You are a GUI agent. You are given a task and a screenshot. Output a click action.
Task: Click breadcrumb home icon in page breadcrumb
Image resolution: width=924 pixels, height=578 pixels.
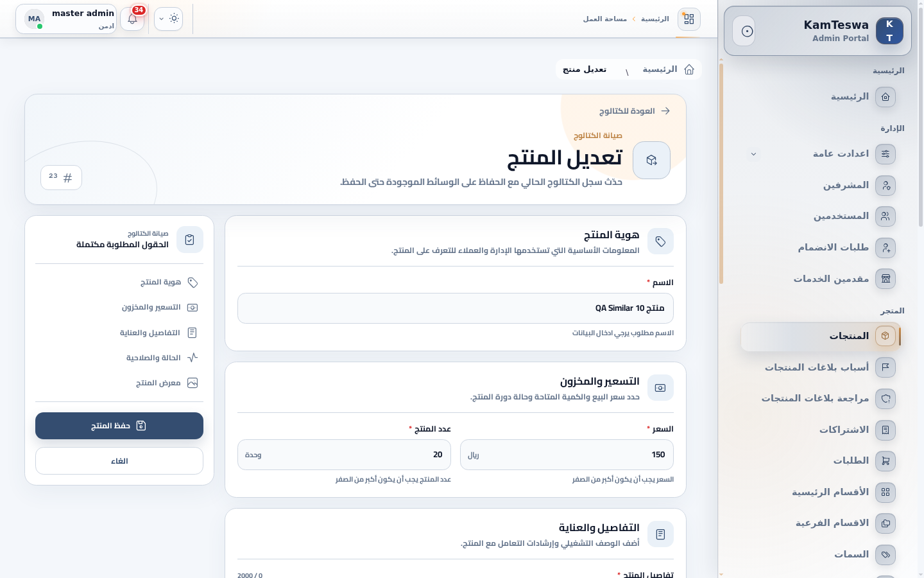[689, 69]
